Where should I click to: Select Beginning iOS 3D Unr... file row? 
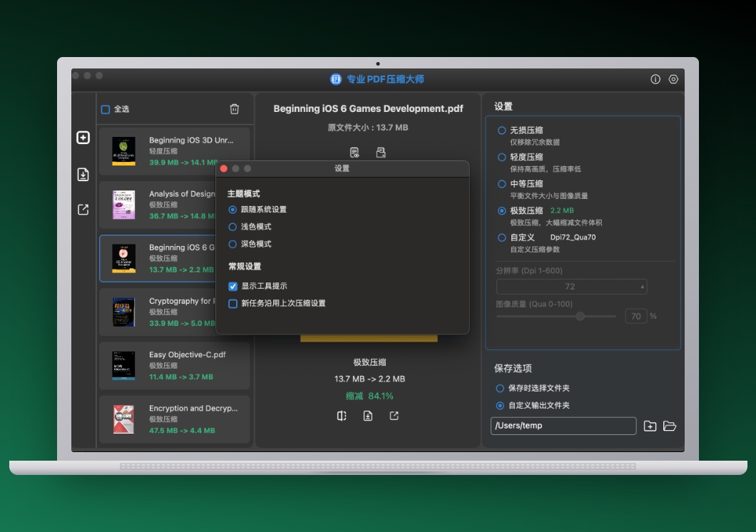(175, 151)
